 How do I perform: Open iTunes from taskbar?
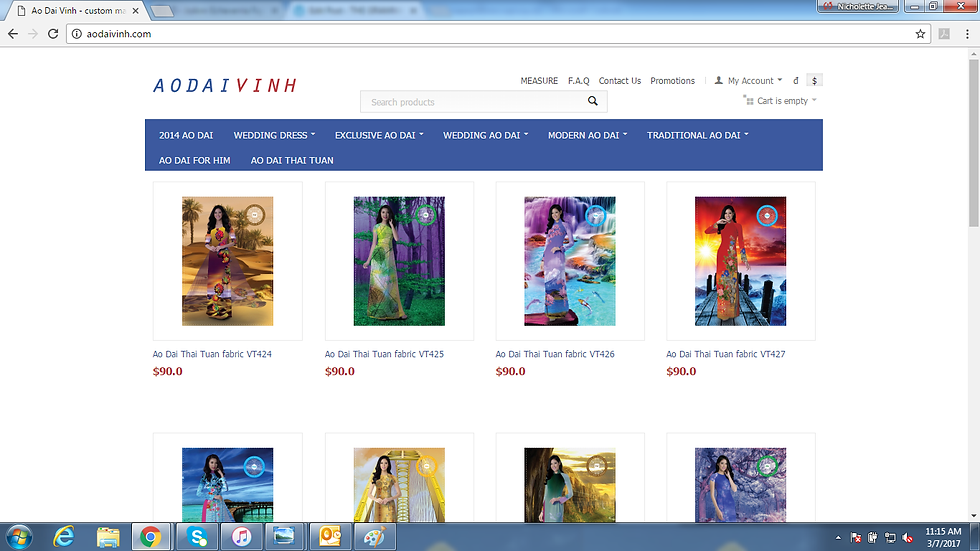241,537
